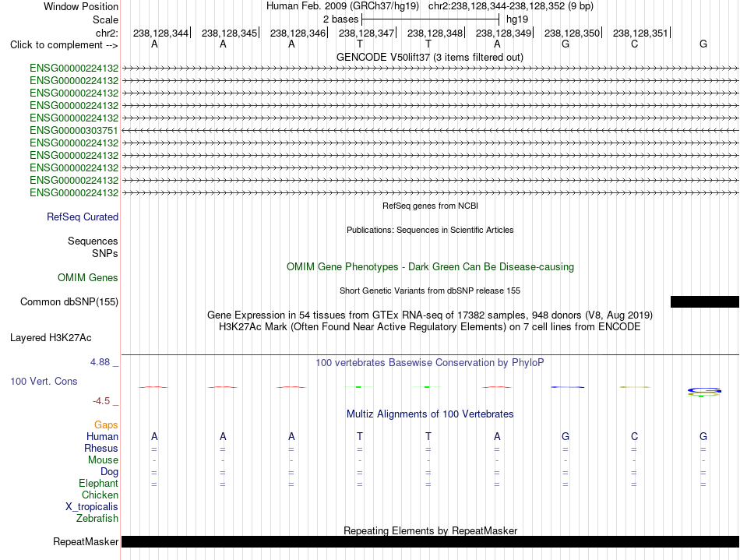Click the X_tropicalis species label
The width and height of the screenshot is (740, 560).
coord(92,507)
